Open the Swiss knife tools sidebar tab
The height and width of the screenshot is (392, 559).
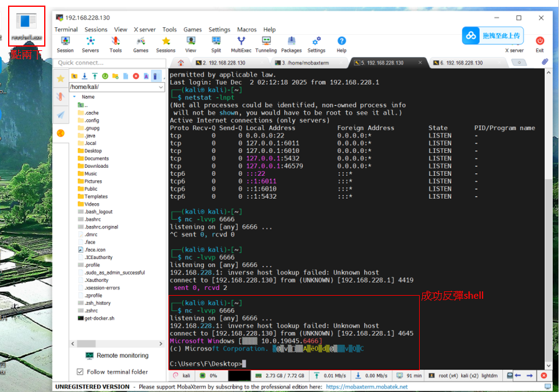pyautogui.click(x=60, y=96)
